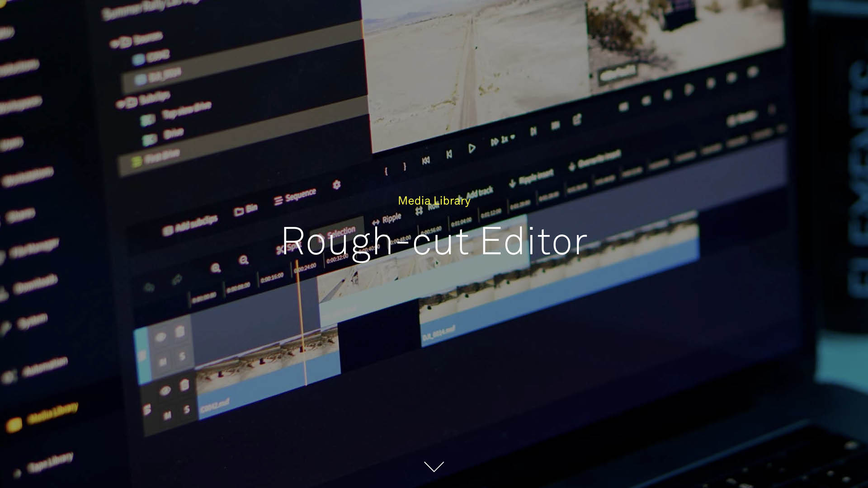Image resolution: width=868 pixels, height=488 pixels.
Task: Click the mark-out closing bracket icon
Action: 405,166
